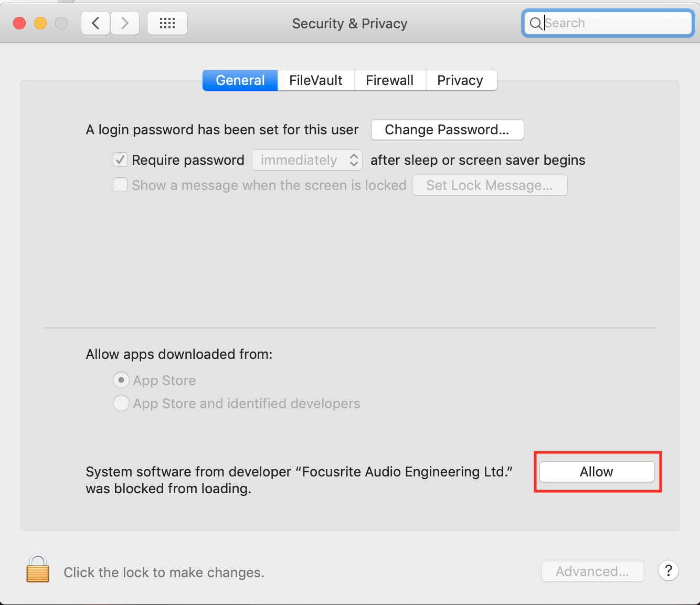Show all preferences grid icon
Screen dimensions: 700x605
click(x=167, y=23)
